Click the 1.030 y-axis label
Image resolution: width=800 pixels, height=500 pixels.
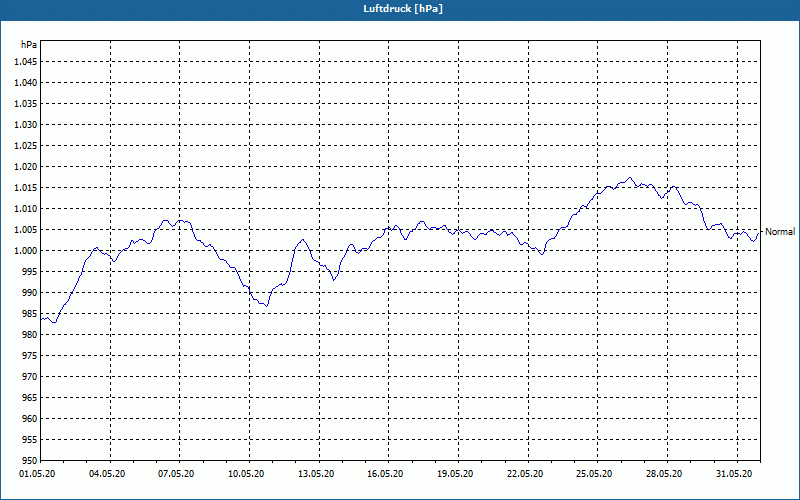pos(26,124)
